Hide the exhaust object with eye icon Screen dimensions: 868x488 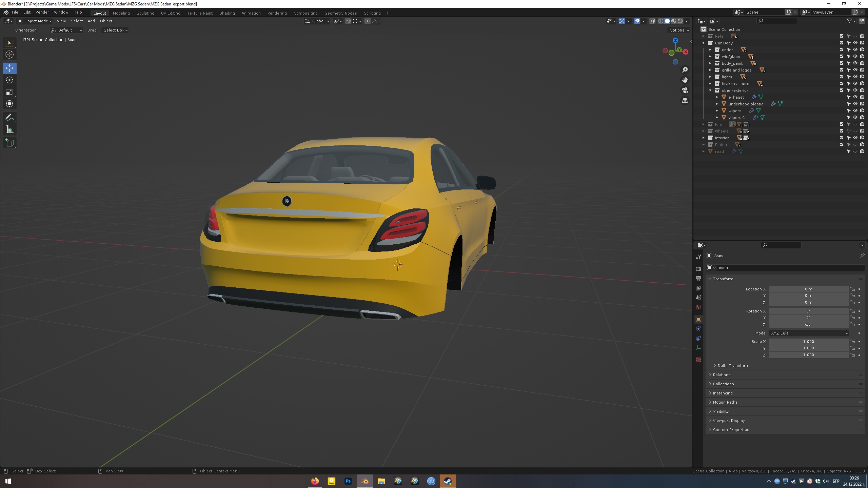pyautogui.click(x=855, y=97)
